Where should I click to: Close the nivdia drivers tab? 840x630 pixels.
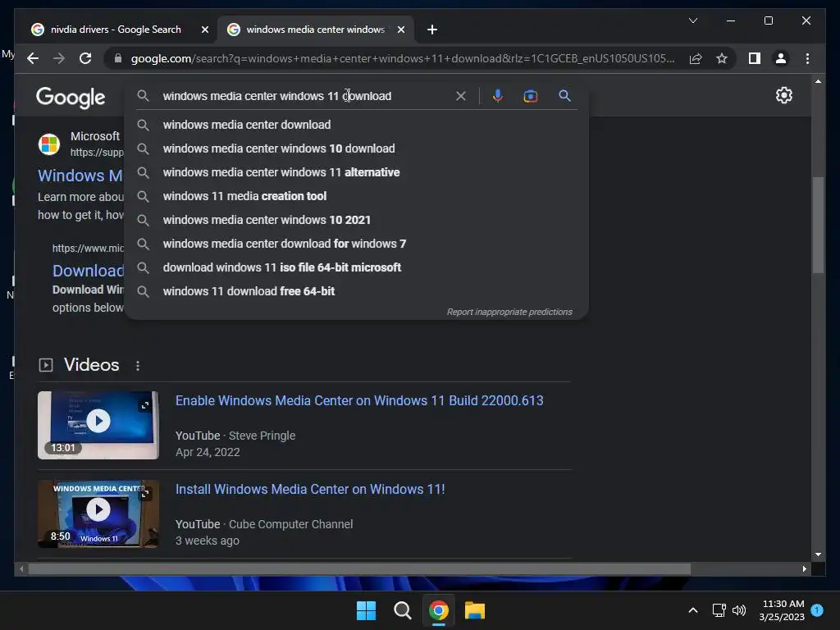[x=204, y=30]
